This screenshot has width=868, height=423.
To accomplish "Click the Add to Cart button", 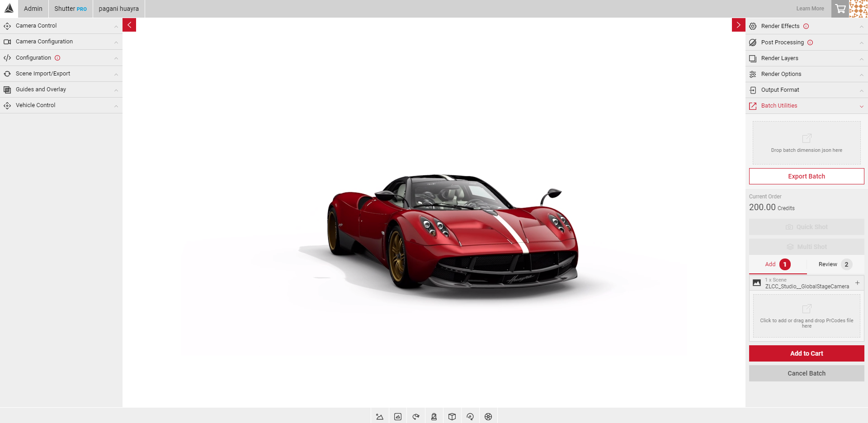I will [807, 353].
